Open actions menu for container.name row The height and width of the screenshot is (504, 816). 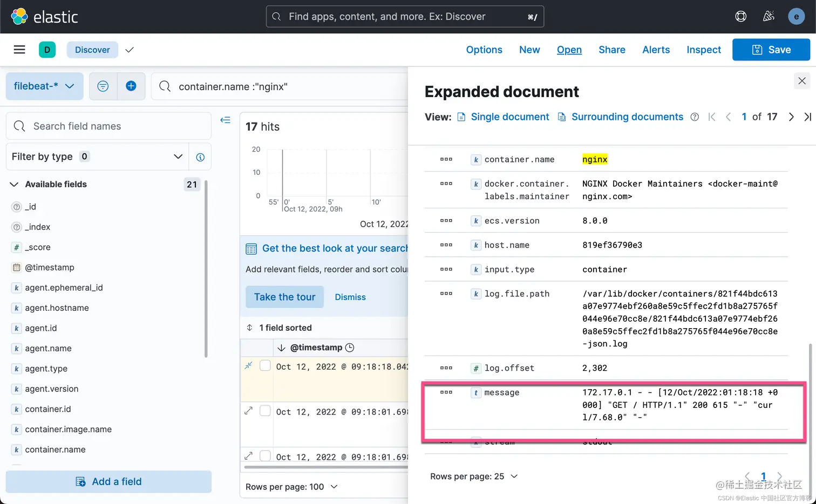pyautogui.click(x=446, y=159)
